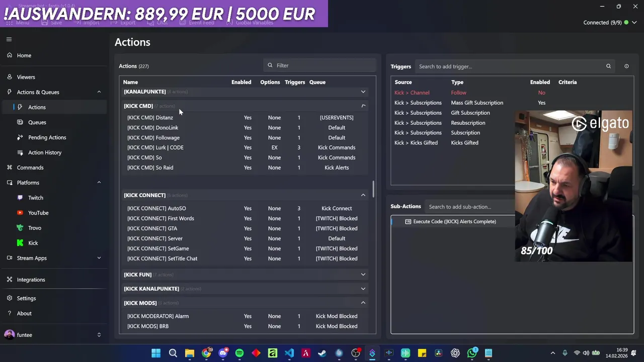Viewport: 644px width, 362px height.
Task: Open Pending Actions icon
Action: click(20, 137)
